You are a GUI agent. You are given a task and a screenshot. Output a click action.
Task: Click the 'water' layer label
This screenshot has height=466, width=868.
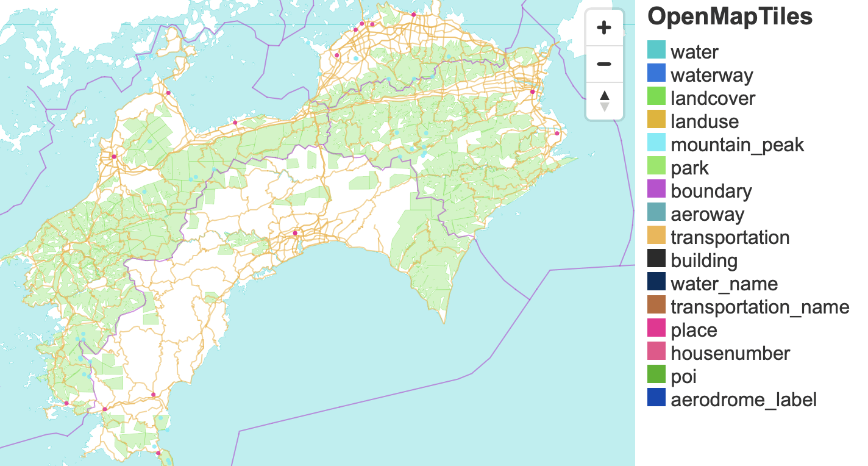[694, 52]
